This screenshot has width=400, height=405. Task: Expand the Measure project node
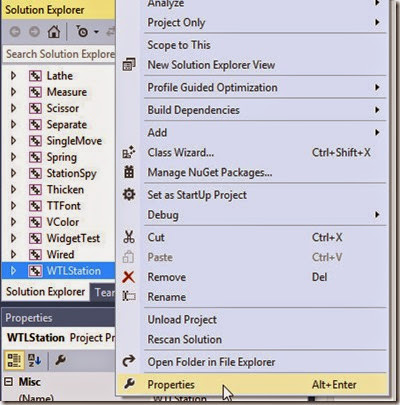pyautogui.click(x=13, y=92)
